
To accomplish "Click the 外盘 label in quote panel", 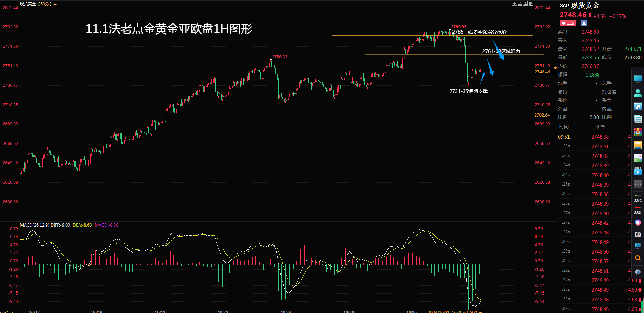I will [x=563, y=109].
